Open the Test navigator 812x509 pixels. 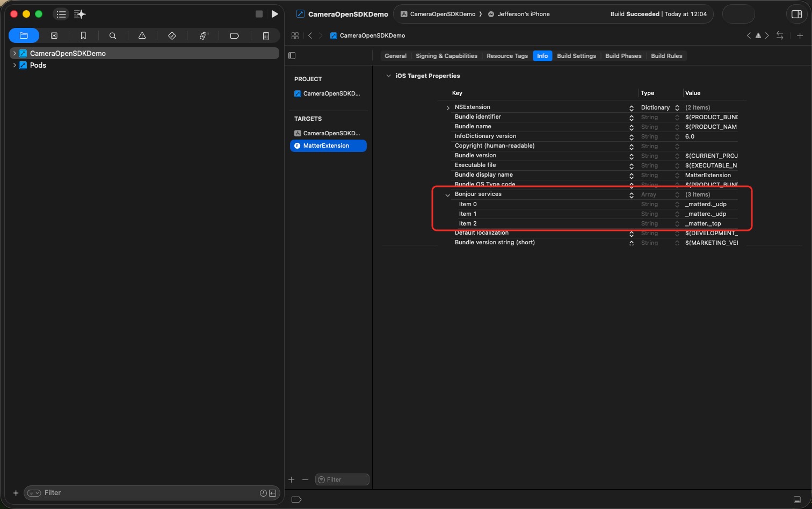[x=172, y=35]
